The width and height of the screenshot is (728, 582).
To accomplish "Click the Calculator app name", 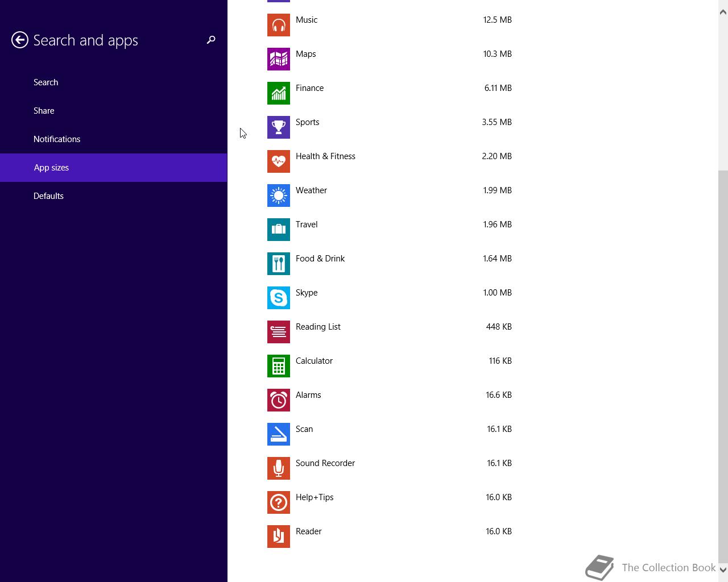I will click(x=314, y=361).
